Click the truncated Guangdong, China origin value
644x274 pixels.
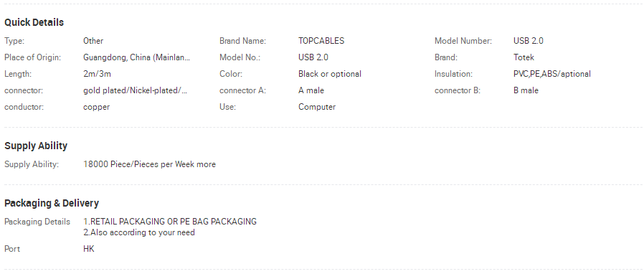click(x=137, y=57)
